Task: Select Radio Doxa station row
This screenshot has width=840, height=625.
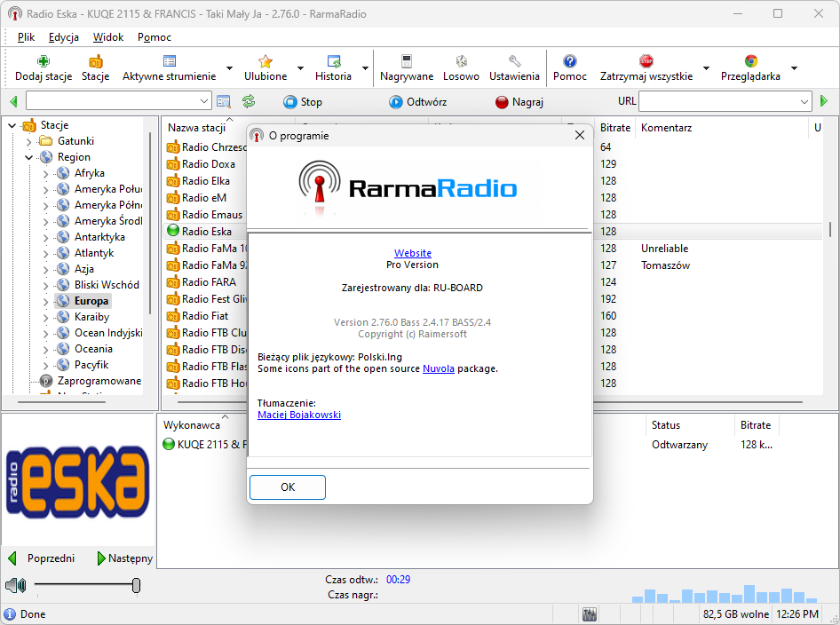Action: click(209, 164)
